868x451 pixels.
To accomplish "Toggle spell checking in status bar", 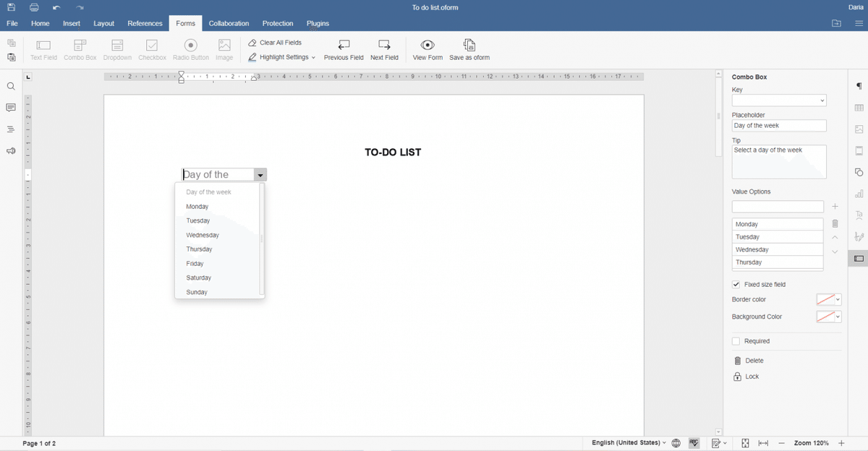I will click(694, 443).
